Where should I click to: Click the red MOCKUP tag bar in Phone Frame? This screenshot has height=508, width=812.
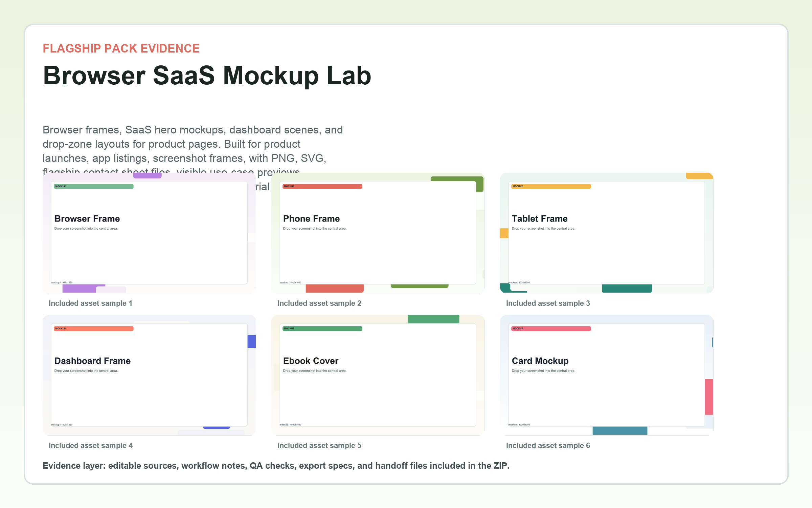pyautogui.click(x=322, y=186)
